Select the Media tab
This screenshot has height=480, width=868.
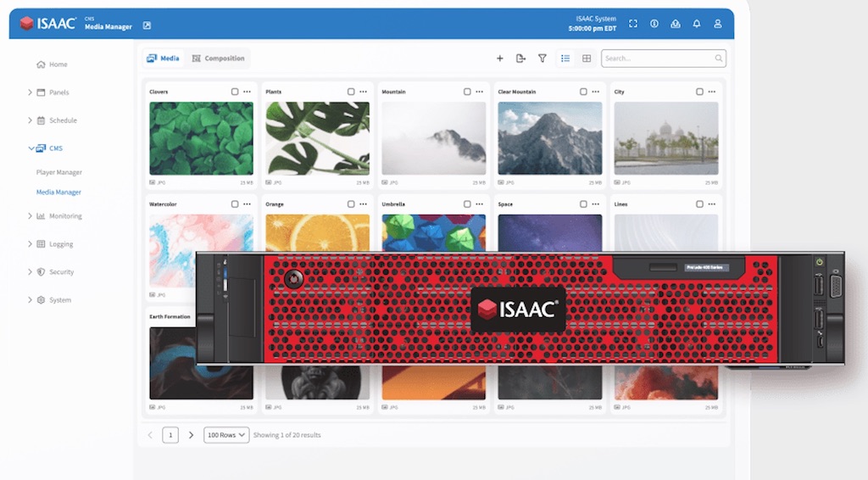point(164,59)
